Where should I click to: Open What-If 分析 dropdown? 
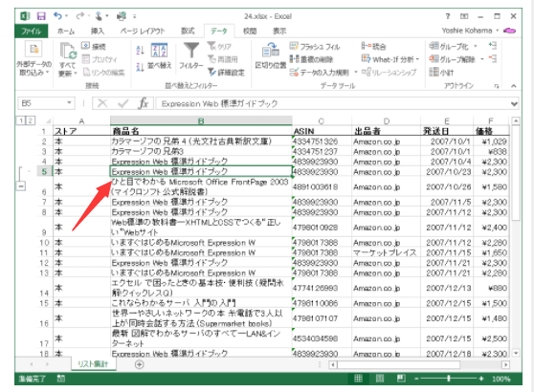[390, 59]
